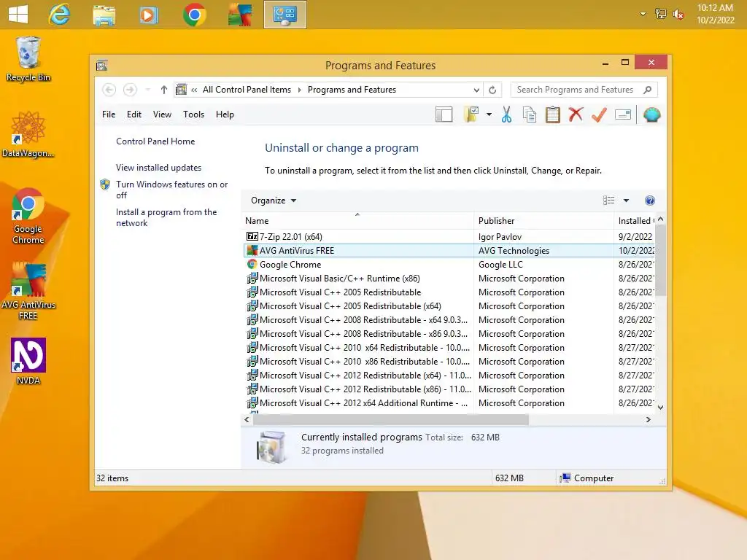Select the AVG AntiVirus FREE desktop shortcut
The height and width of the screenshot is (560, 747).
28,291
